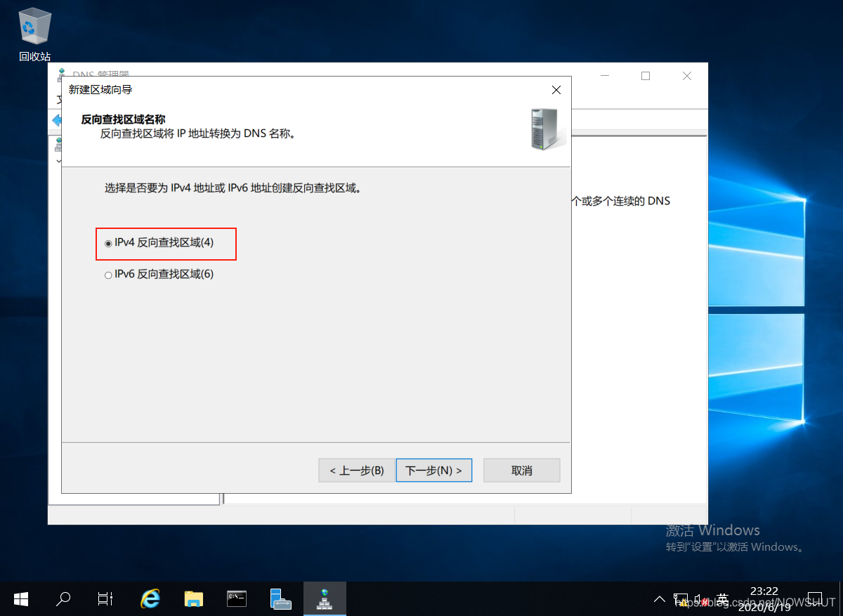Image resolution: width=843 pixels, height=616 pixels.
Task: Open Task View from the taskbar
Action: click(x=105, y=598)
